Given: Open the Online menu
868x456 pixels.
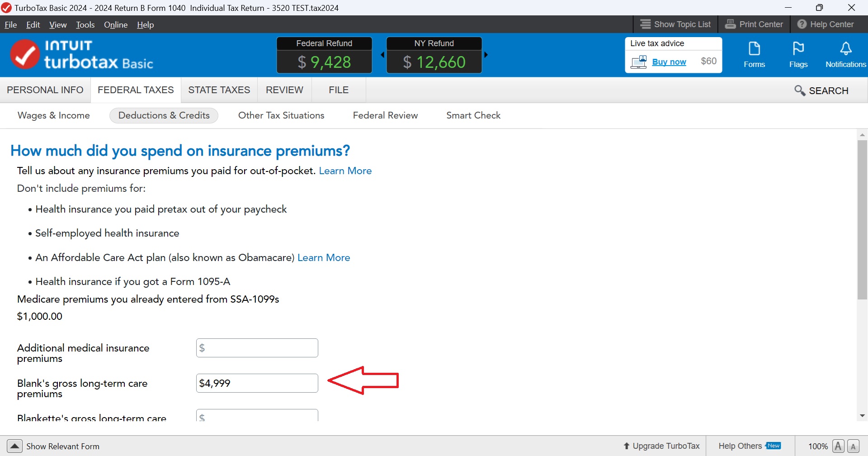Looking at the screenshot, I should 116,25.
